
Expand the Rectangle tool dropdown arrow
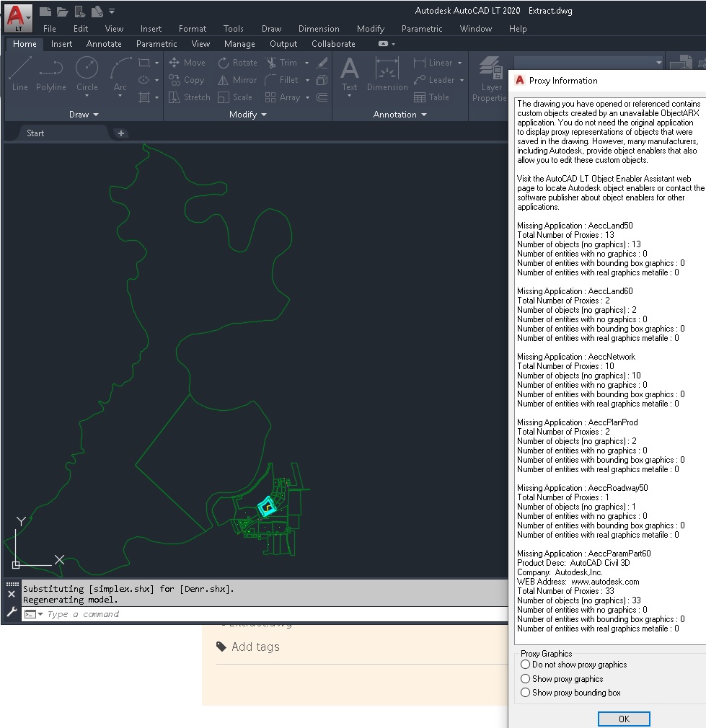coord(156,63)
